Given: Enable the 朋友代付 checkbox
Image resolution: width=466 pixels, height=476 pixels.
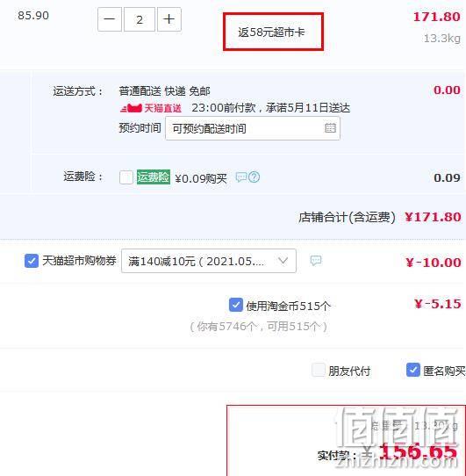Looking at the screenshot, I should pyautogui.click(x=319, y=370).
